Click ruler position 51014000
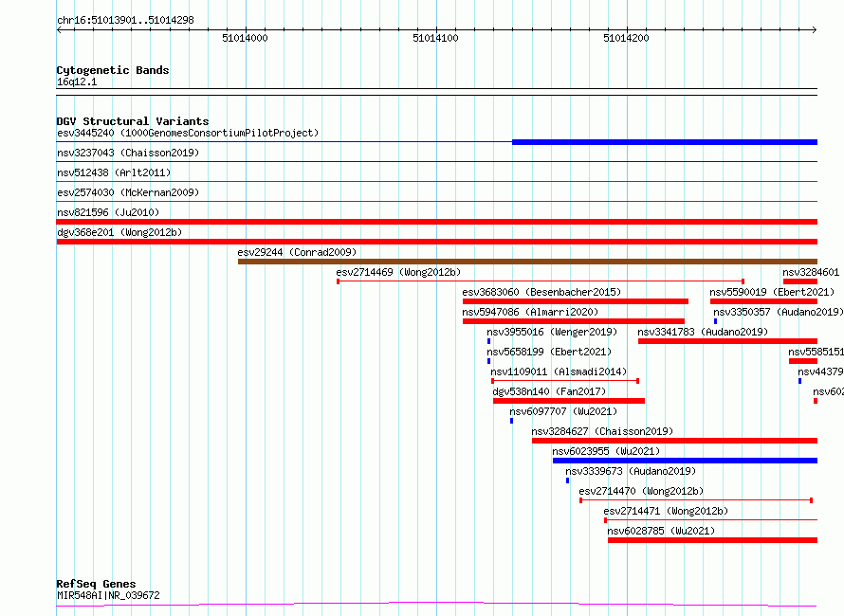The width and height of the screenshot is (844, 616). (x=245, y=38)
